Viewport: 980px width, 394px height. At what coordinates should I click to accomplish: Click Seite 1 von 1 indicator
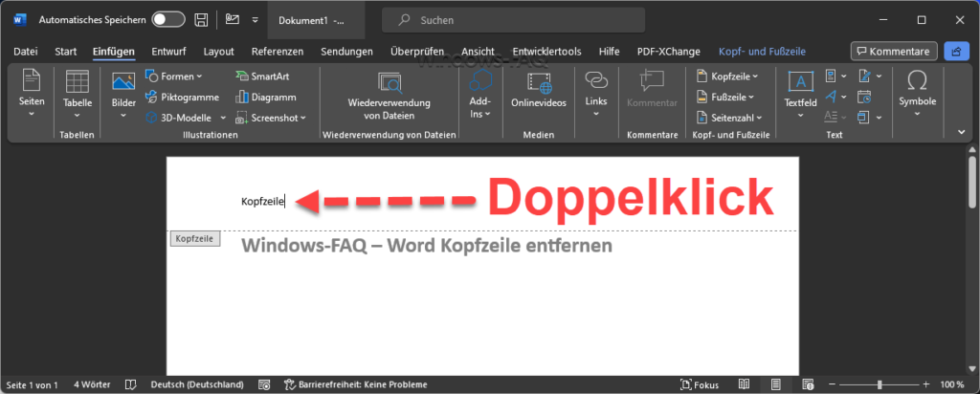pos(32,384)
